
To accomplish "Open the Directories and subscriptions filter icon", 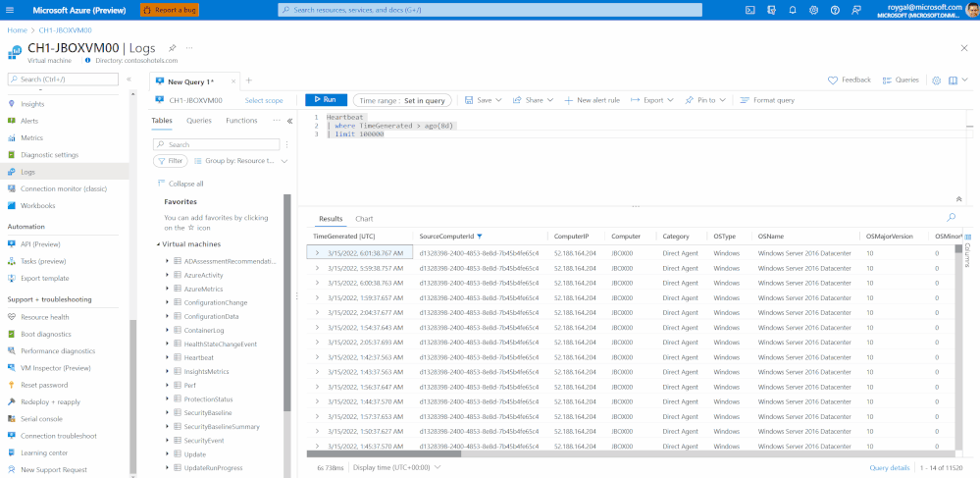I will pyautogui.click(x=771, y=10).
